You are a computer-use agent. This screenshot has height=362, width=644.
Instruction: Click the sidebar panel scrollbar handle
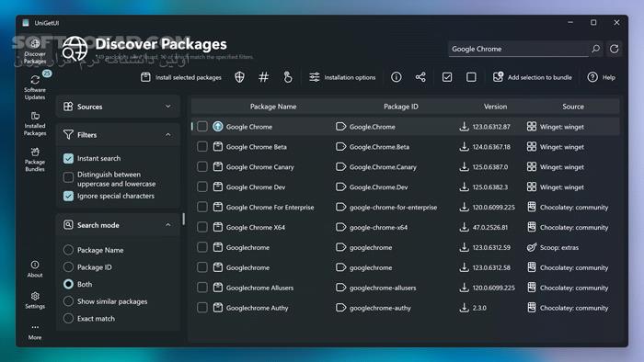(184, 219)
